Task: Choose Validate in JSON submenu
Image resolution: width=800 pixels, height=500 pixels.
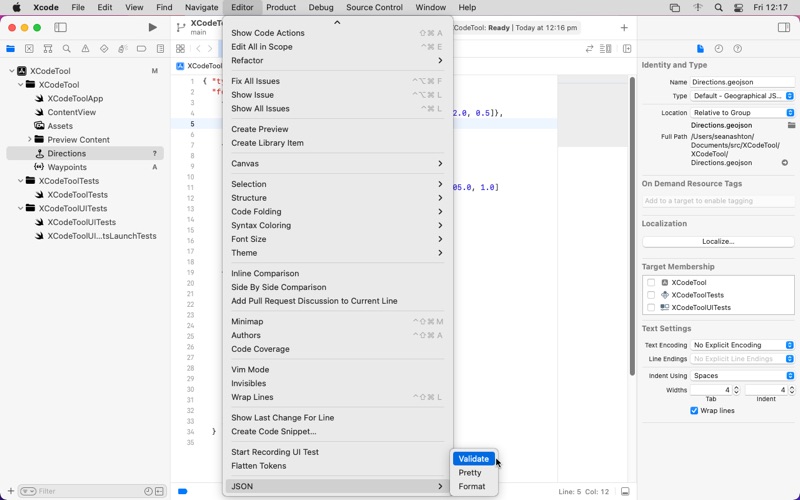Action: click(x=473, y=459)
